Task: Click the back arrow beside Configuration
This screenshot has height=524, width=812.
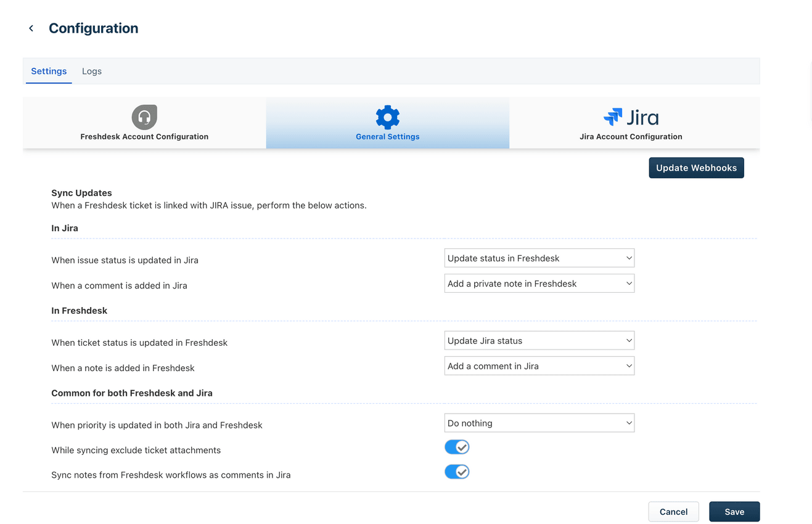Action: tap(31, 28)
